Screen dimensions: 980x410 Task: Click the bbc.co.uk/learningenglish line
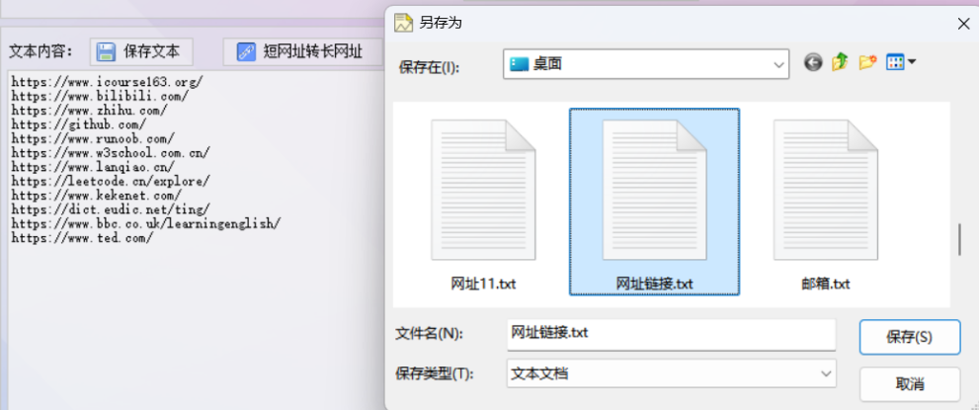coord(146,223)
